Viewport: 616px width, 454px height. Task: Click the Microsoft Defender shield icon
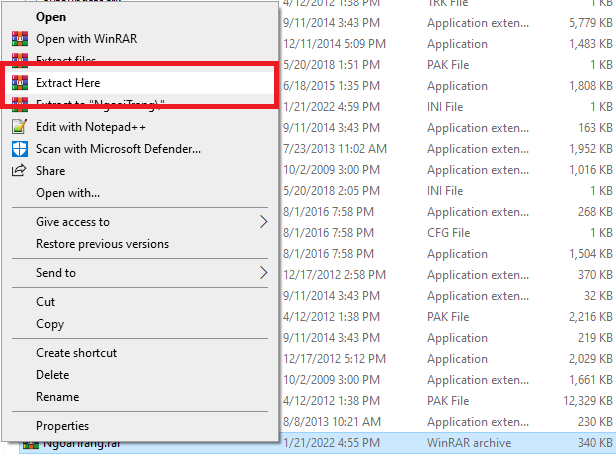tap(18, 148)
